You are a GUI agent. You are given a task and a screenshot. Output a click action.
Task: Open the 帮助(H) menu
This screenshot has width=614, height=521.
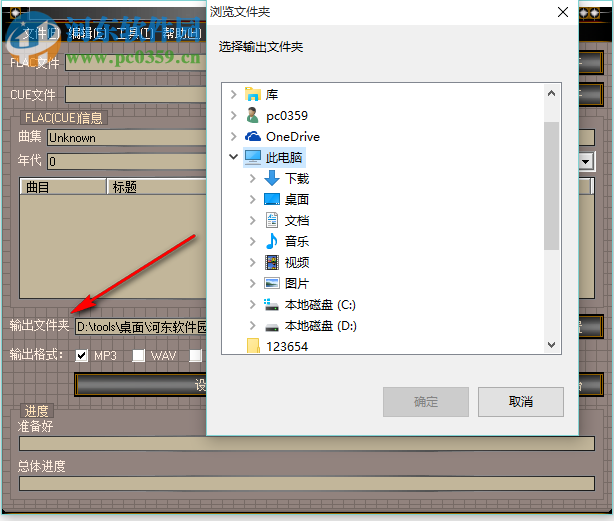point(182,34)
